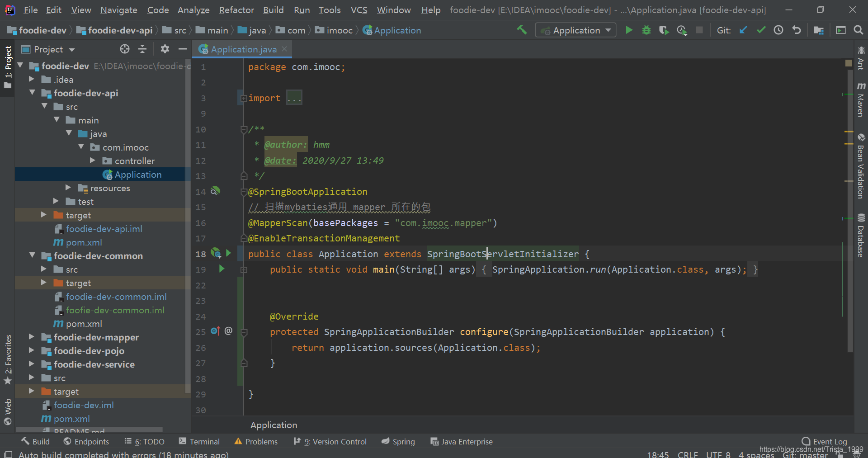Expand the foodie-dev-service module
This screenshot has height=458, width=868.
(31, 364)
